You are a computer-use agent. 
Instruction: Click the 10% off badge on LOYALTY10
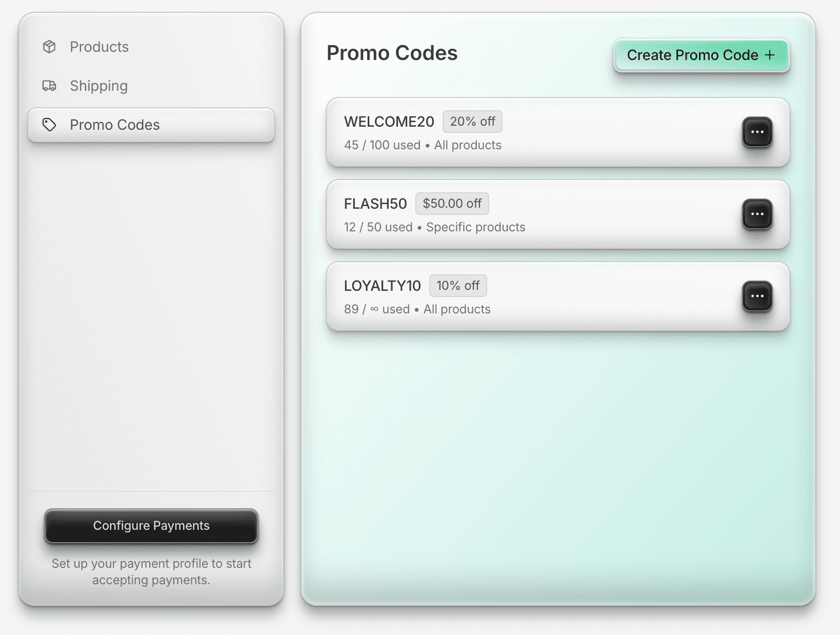coord(457,286)
